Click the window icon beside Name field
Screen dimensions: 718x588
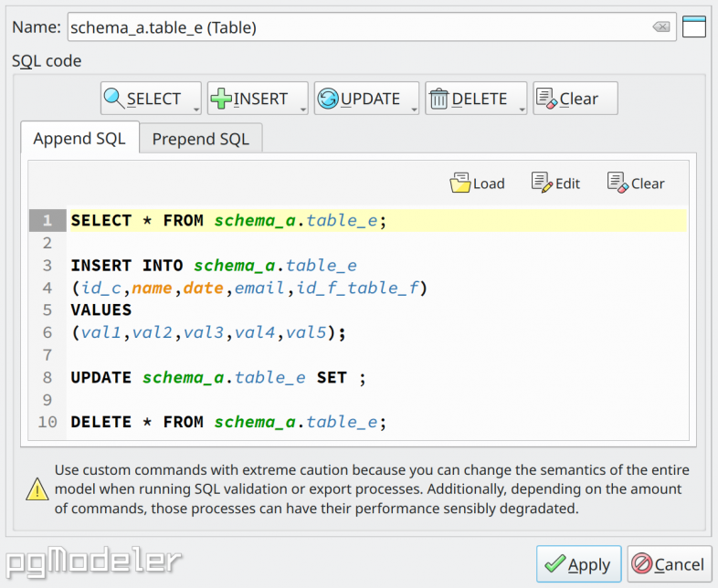[693, 26]
